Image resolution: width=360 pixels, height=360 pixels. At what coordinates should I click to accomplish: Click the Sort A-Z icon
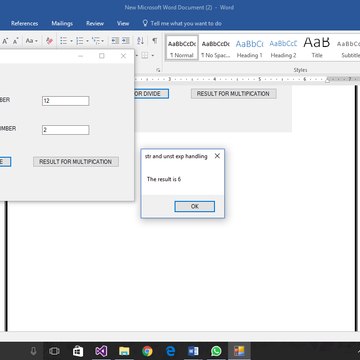tap(140, 41)
